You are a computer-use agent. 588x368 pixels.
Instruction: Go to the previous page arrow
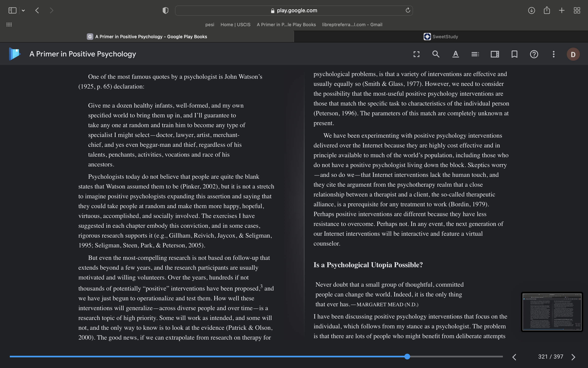(514, 357)
